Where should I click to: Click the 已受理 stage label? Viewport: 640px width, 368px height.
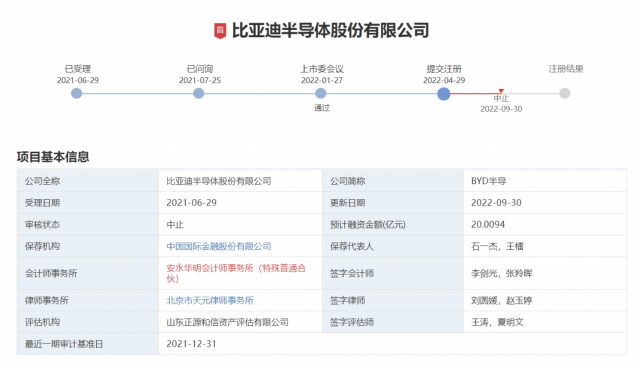tap(78, 69)
